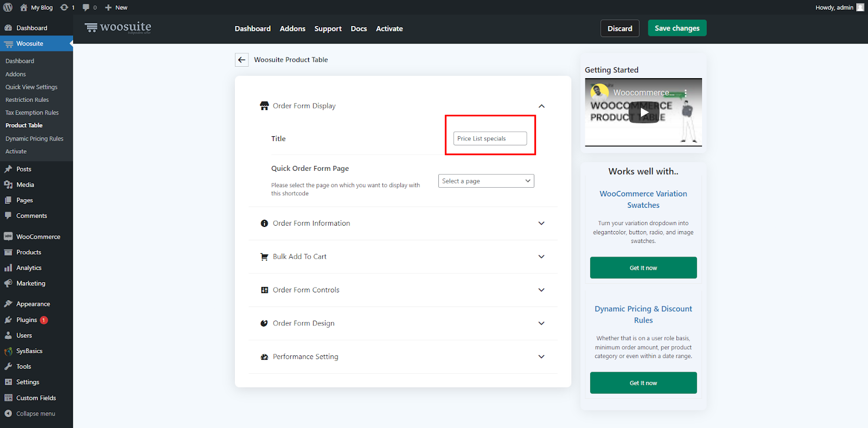Click the WordPress logo icon in admin bar
The width and height of the screenshot is (868, 428).
coord(8,8)
